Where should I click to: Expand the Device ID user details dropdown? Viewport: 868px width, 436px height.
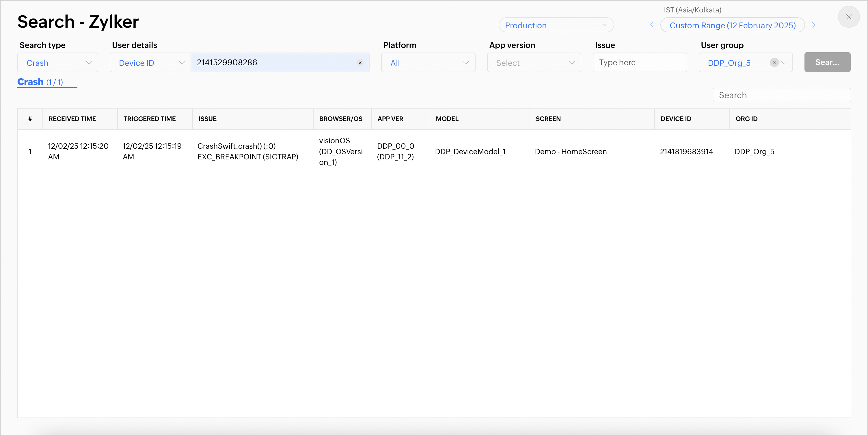151,63
